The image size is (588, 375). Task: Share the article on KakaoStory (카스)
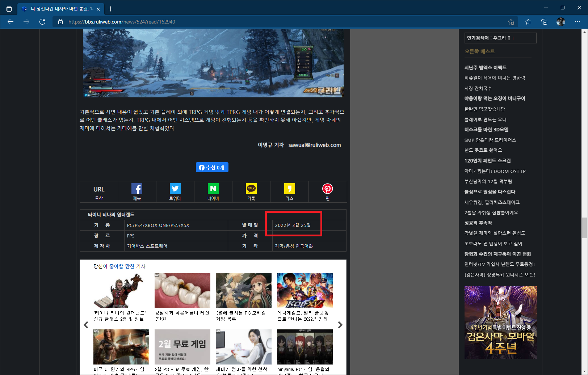[x=289, y=192]
